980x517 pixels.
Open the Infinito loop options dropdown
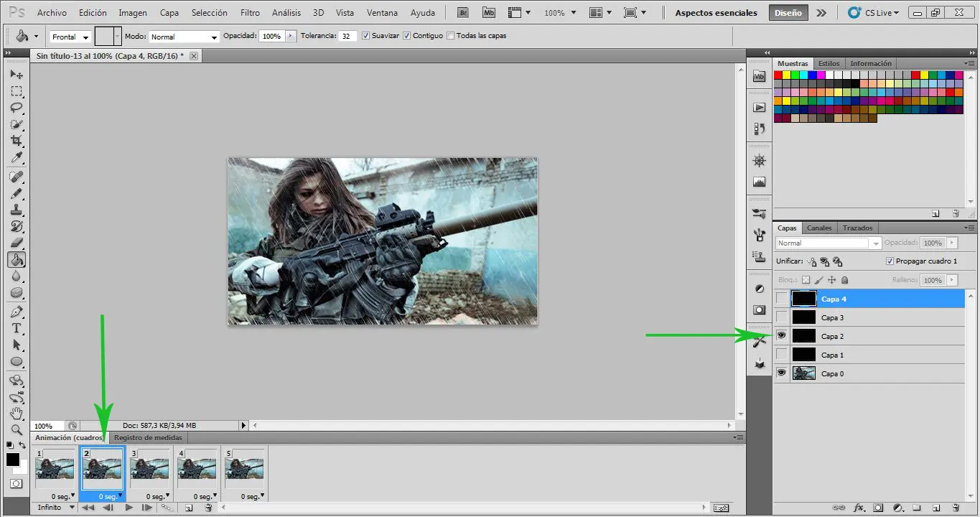click(57, 508)
